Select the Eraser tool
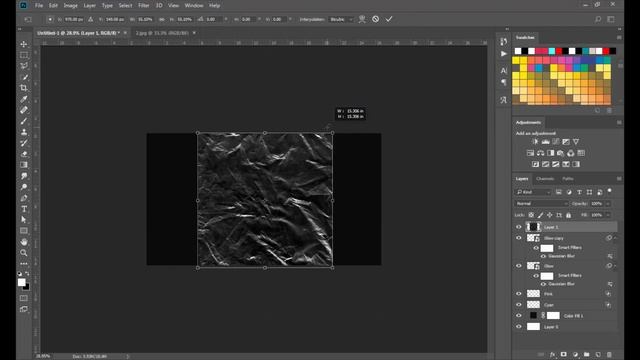640x360 pixels. [x=24, y=154]
